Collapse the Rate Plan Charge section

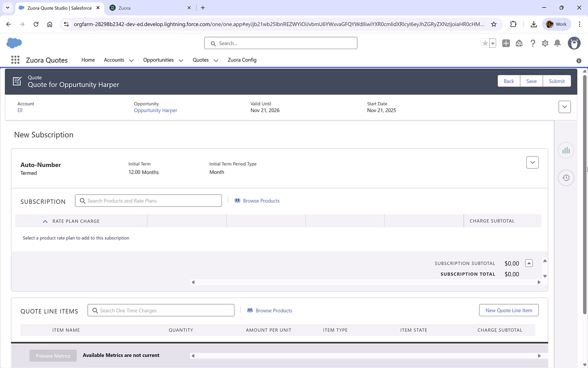(45, 221)
